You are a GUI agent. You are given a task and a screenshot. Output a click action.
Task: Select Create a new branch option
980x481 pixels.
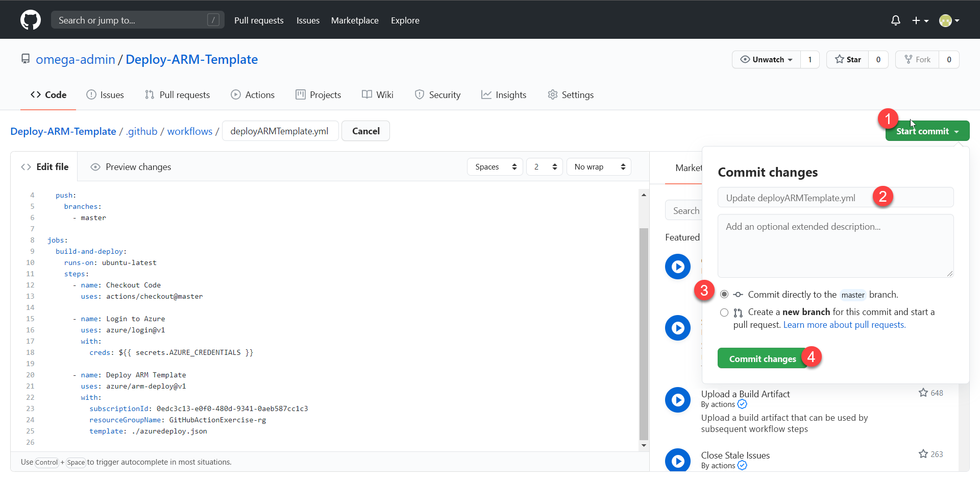click(724, 312)
